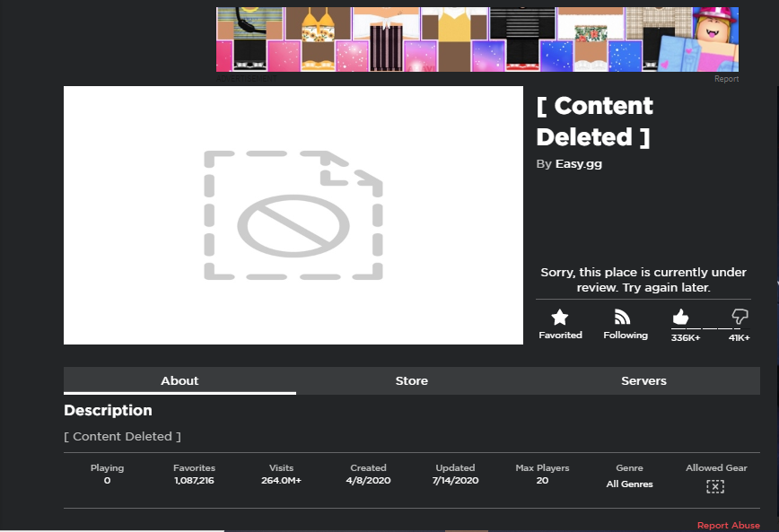Viewport: 779px width, 532px height.
Task: Click the 41K+ dislikes count
Action: click(x=739, y=338)
